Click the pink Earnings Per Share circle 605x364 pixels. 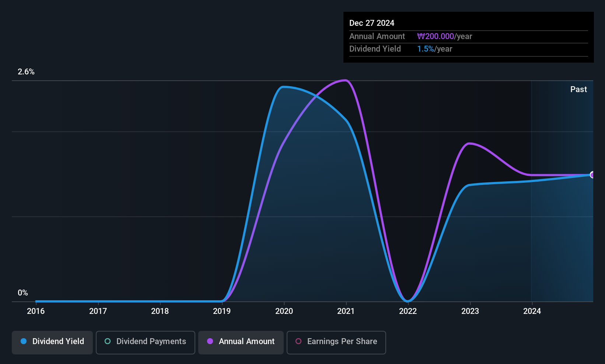coord(298,341)
